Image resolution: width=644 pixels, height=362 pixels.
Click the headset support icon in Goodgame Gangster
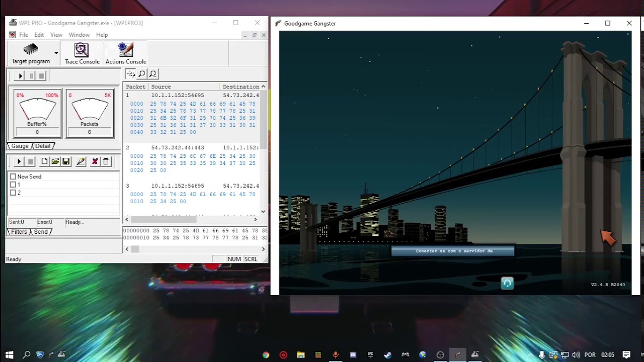coord(507,284)
